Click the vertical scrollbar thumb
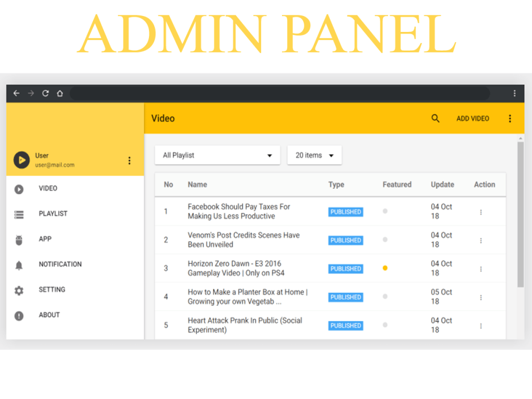 pyautogui.click(x=520, y=214)
